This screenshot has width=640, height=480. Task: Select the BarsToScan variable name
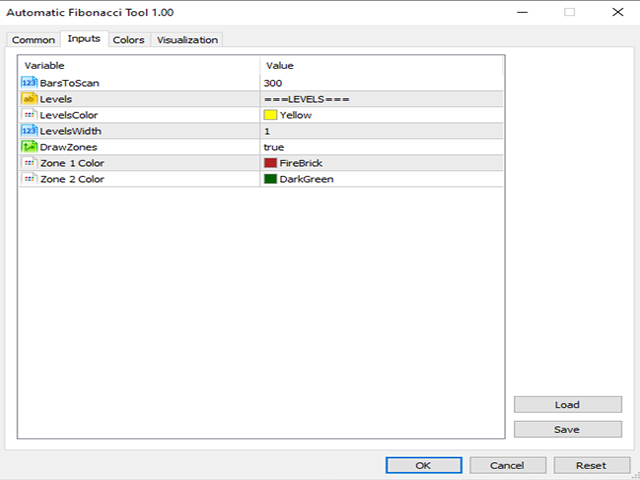[x=69, y=83]
